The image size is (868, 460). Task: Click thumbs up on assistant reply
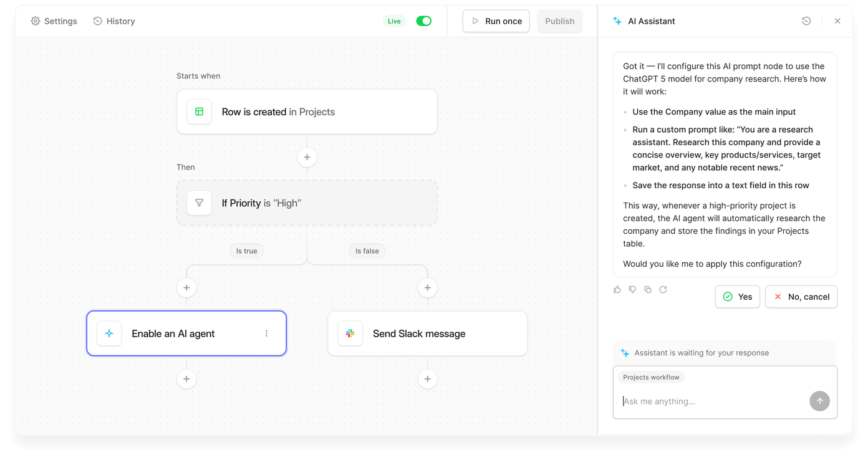(x=617, y=290)
